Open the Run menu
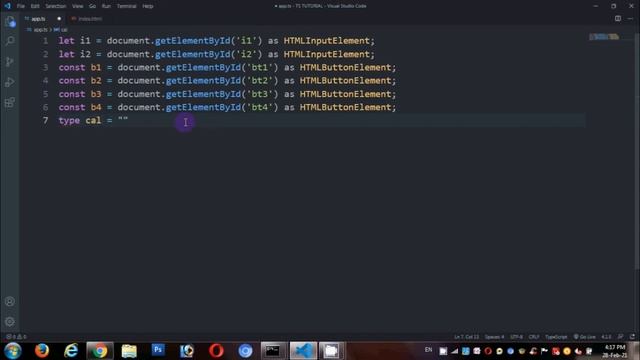The image size is (640, 360). pos(106,6)
